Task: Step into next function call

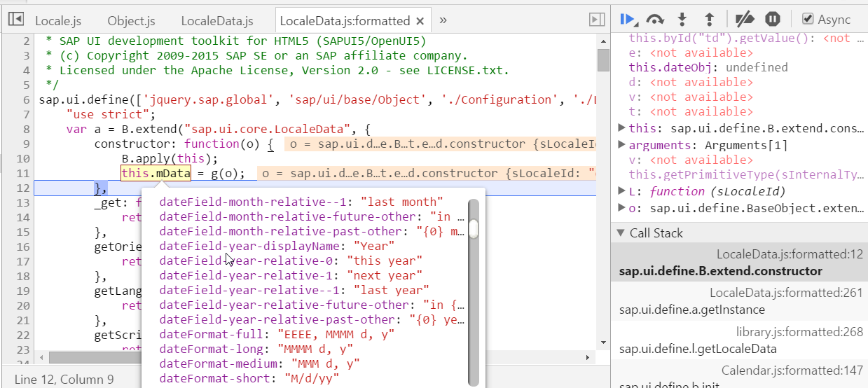Action: pos(682,19)
